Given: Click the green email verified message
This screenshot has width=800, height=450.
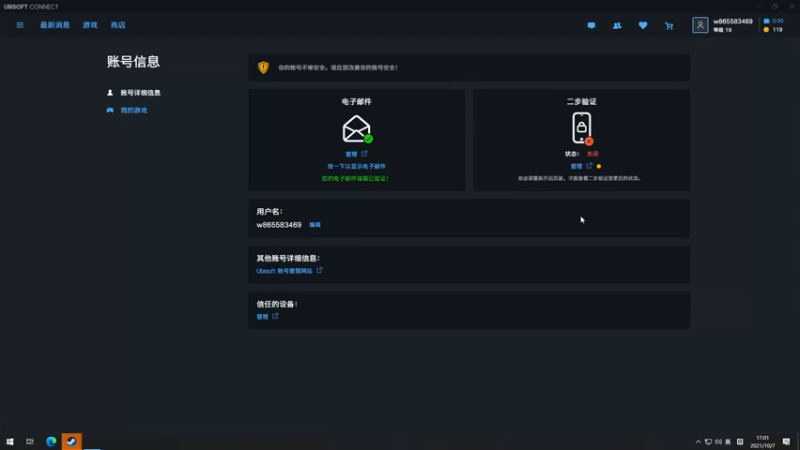Looking at the screenshot, I should click(x=355, y=179).
